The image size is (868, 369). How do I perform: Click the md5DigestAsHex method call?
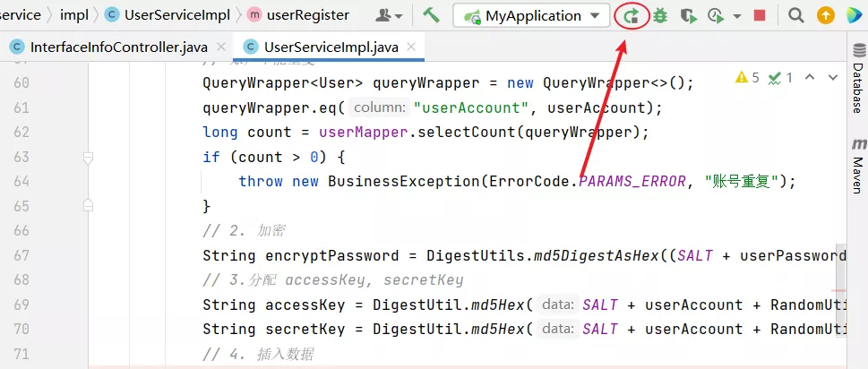(597, 255)
